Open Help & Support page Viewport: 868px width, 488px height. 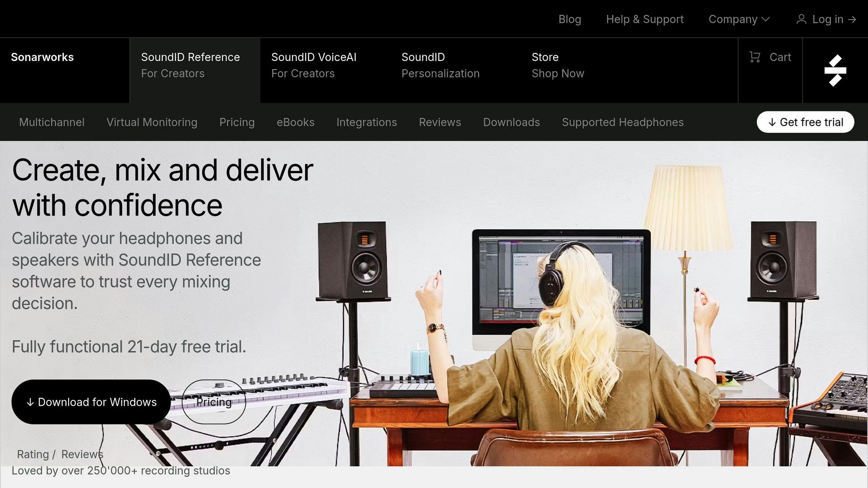point(645,19)
